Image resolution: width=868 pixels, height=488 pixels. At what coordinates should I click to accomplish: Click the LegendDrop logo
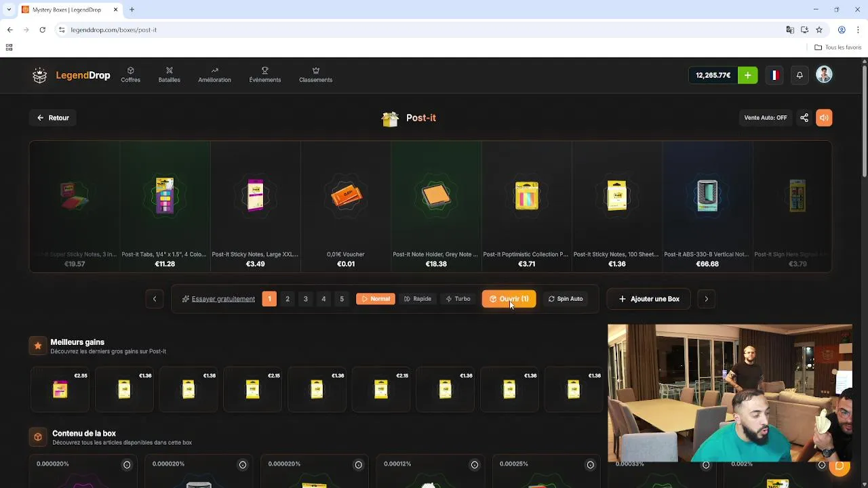(x=71, y=75)
